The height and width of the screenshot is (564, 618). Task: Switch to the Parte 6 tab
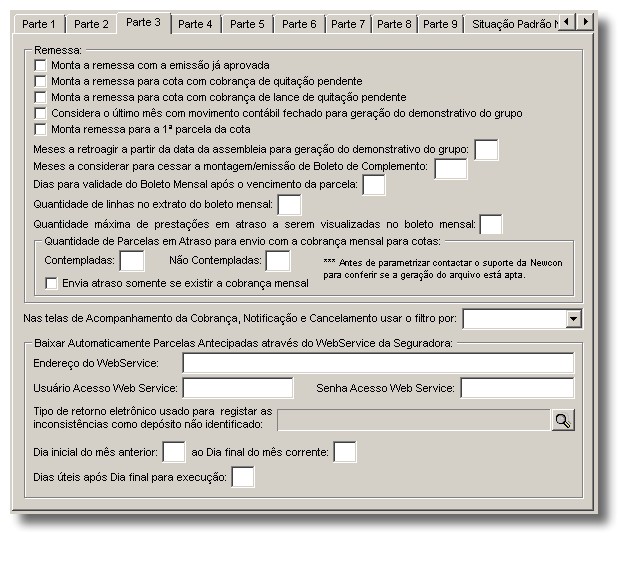[x=299, y=24]
